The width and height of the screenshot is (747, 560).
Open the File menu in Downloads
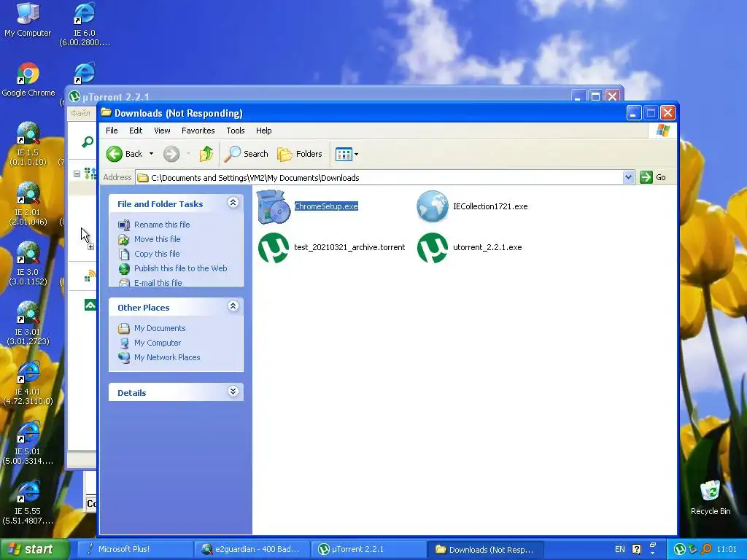(x=112, y=131)
